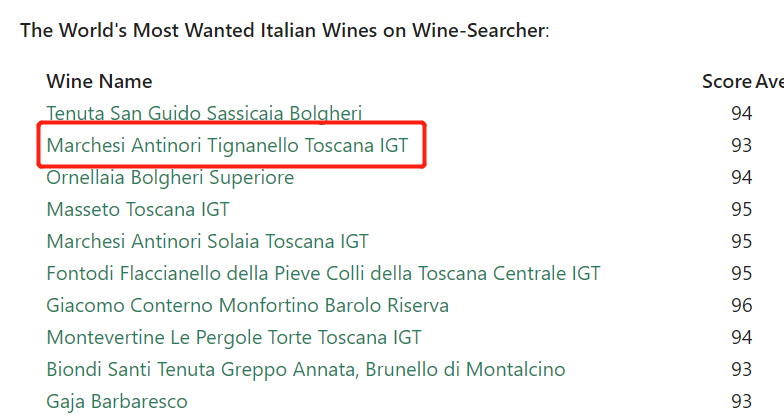Click the World's Most Wanted Italian Wines heading
Viewport: 784px width, 419px height.
284,30
